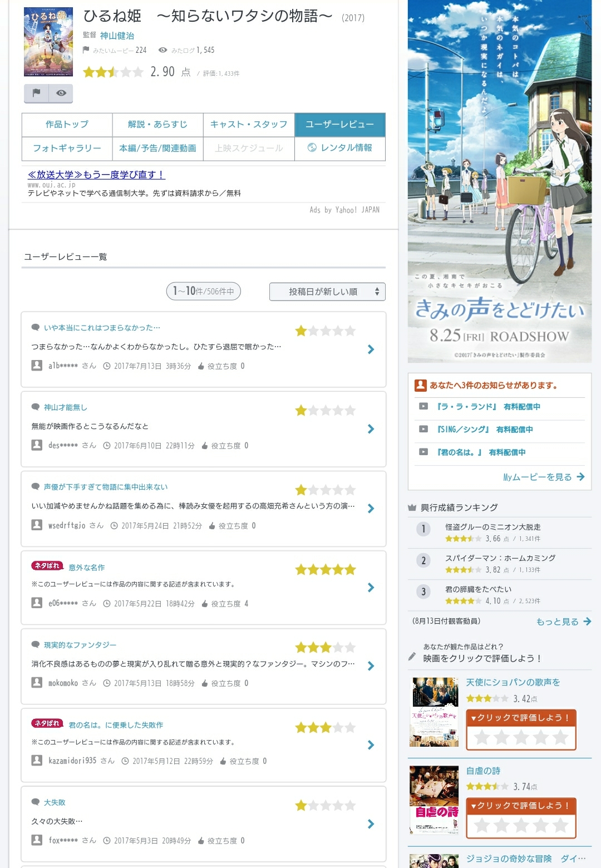This screenshot has width=601, height=868.
Task: Click video icon beside ラ・ラ・ランド
Action: tap(423, 406)
